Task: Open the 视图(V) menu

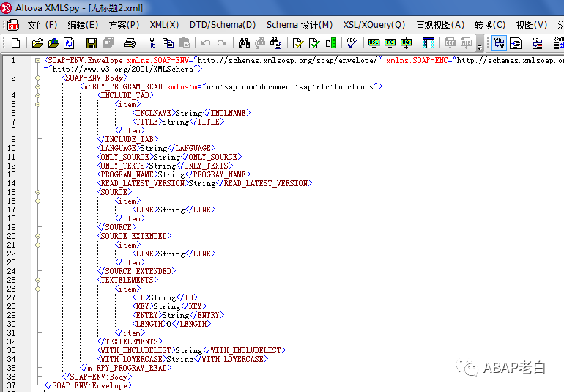Action: [x=531, y=25]
